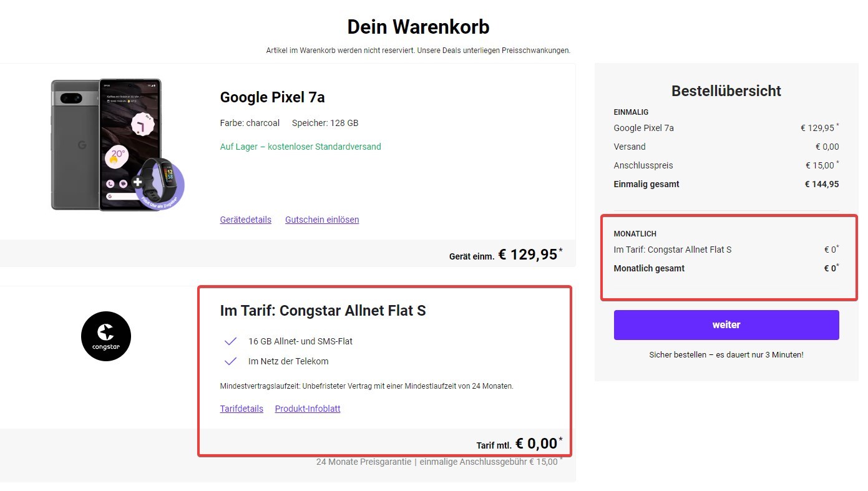
Task: Click the Monatlich gesamt row
Action: pos(726,268)
